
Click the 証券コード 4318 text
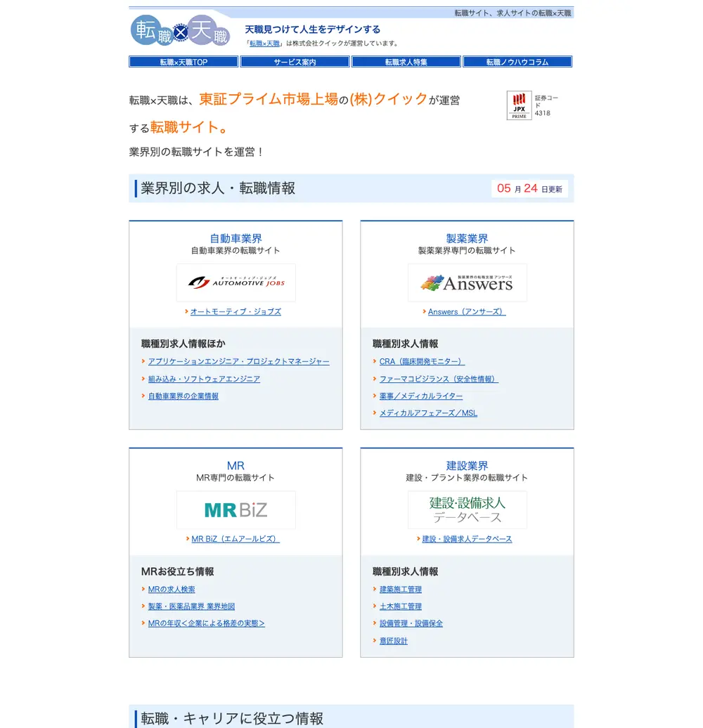(x=546, y=105)
